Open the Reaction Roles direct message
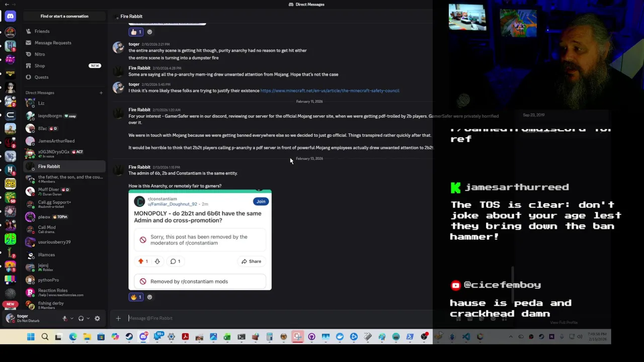 pos(64,292)
